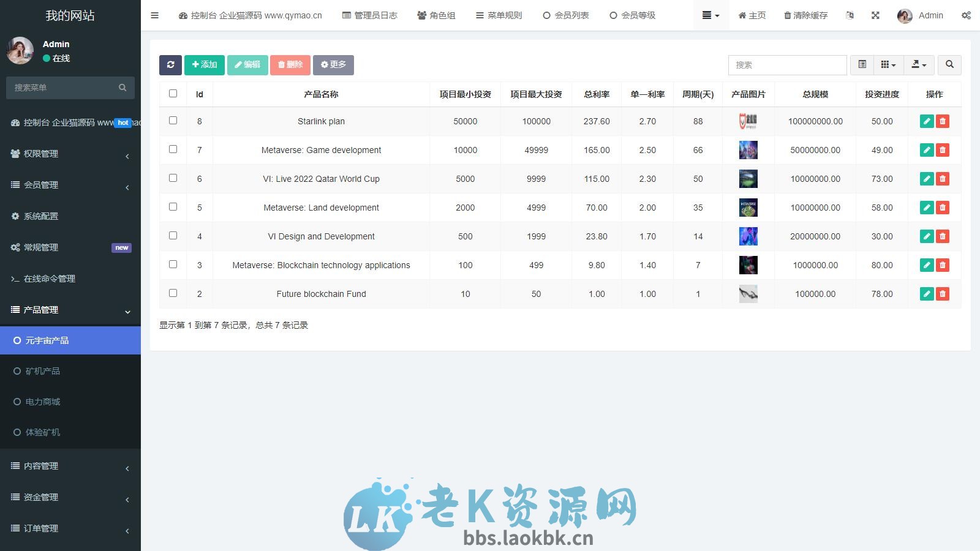Click the refresh icon above the product table

pyautogui.click(x=170, y=65)
